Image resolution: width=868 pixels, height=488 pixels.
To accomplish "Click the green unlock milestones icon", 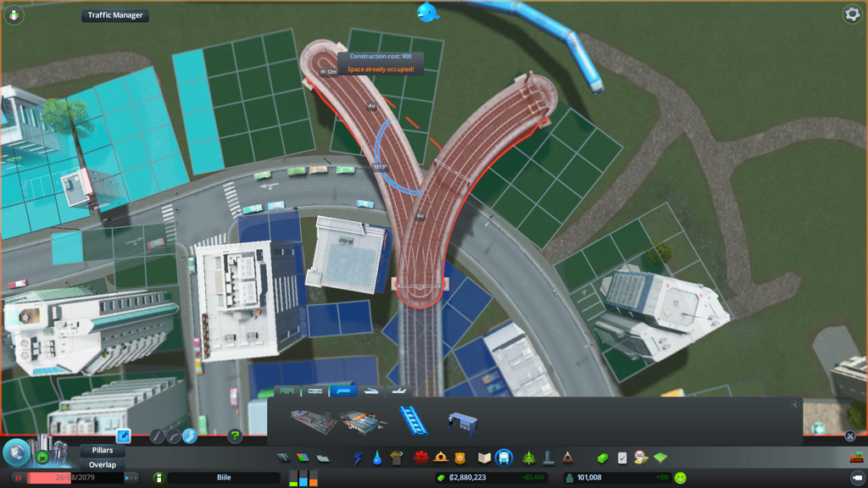I will click(x=42, y=457).
